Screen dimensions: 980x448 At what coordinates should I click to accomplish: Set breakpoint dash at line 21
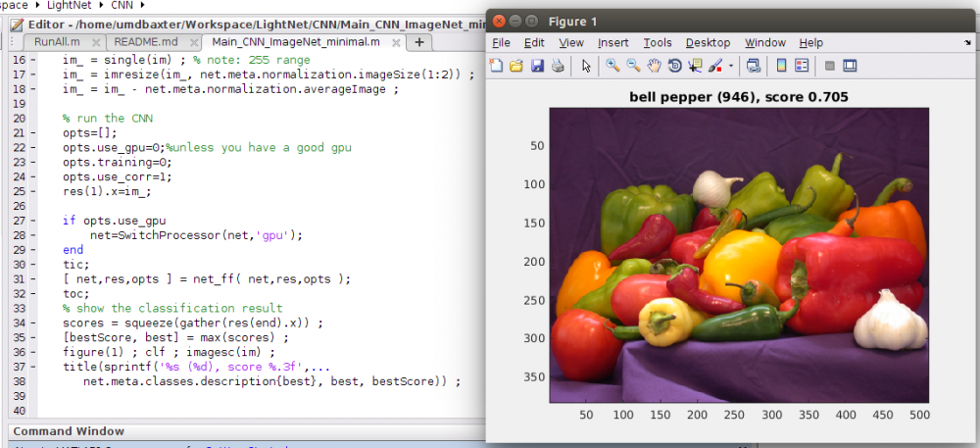coord(33,132)
